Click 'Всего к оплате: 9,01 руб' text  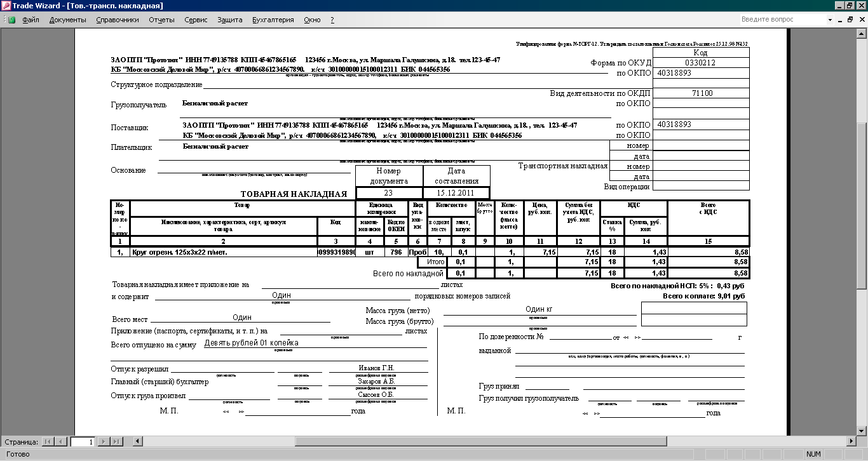704,296
